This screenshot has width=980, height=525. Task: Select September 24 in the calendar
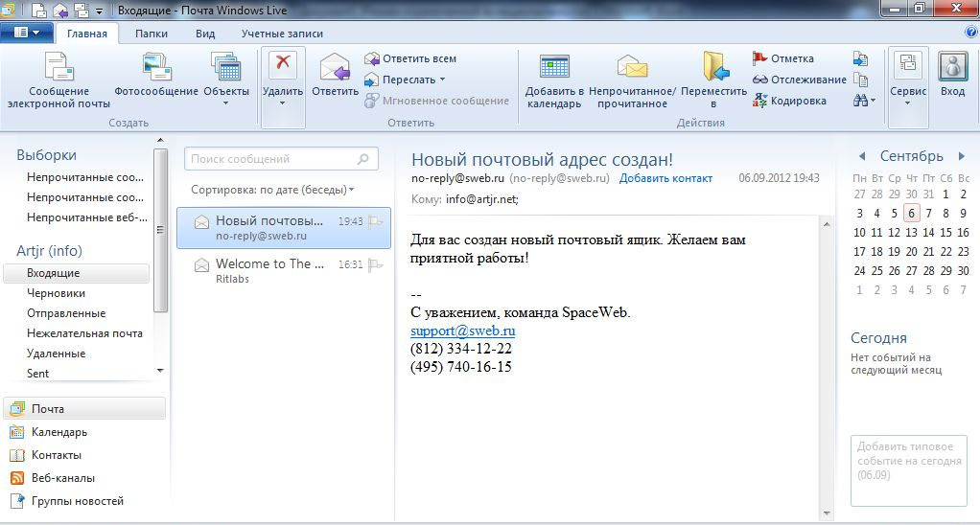pos(859,271)
